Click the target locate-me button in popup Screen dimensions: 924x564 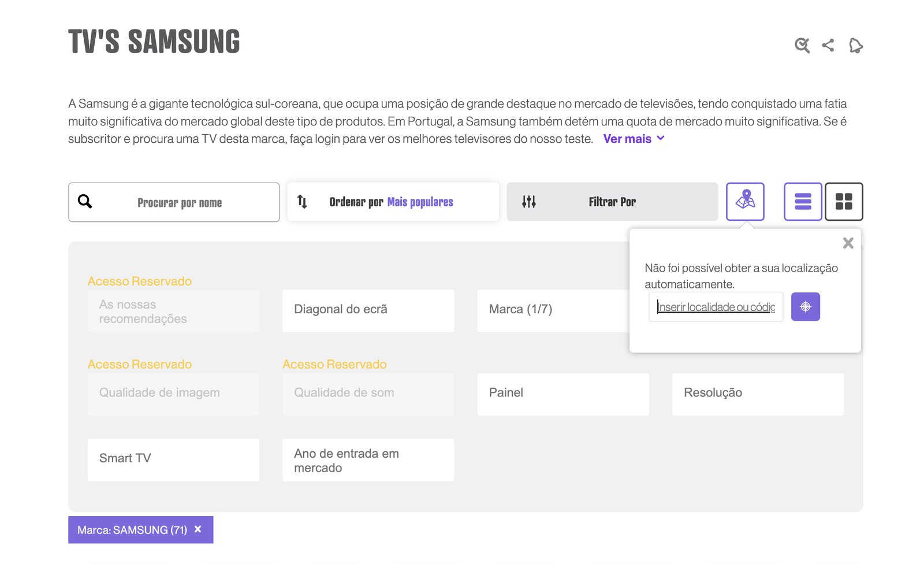(805, 307)
